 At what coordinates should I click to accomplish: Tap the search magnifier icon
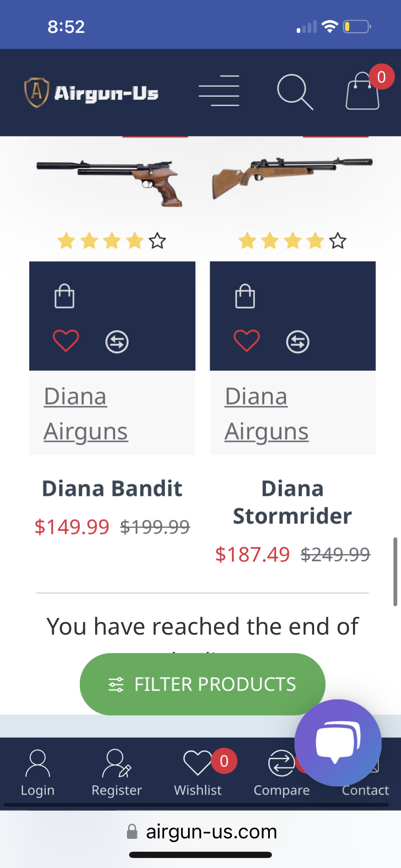[295, 92]
